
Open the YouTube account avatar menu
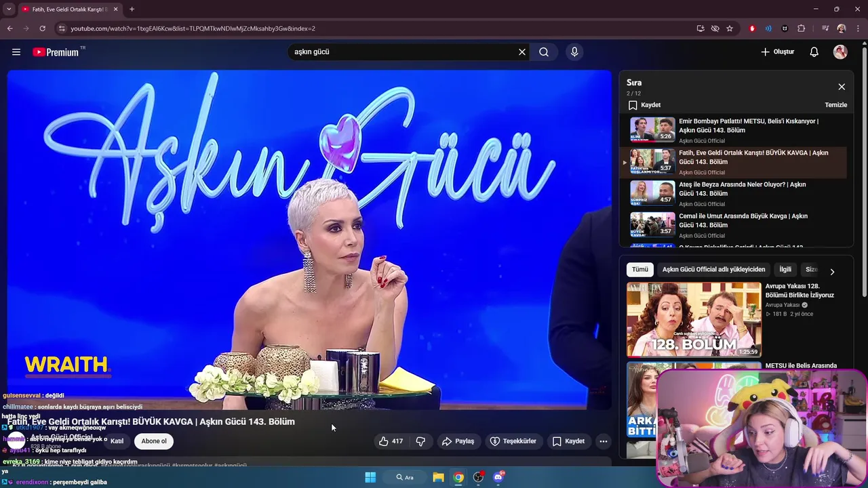840,52
